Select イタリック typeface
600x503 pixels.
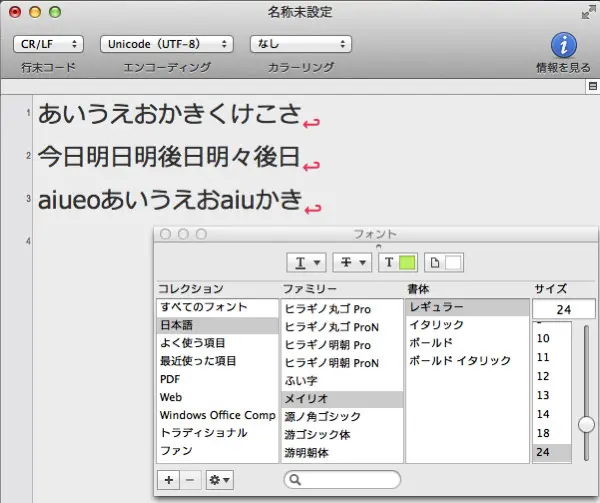(x=467, y=325)
